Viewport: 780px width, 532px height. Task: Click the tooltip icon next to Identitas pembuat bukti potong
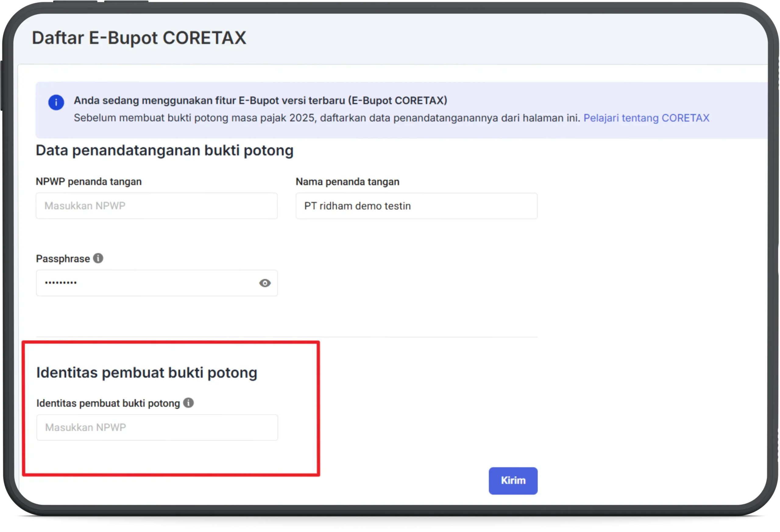[x=189, y=403]
